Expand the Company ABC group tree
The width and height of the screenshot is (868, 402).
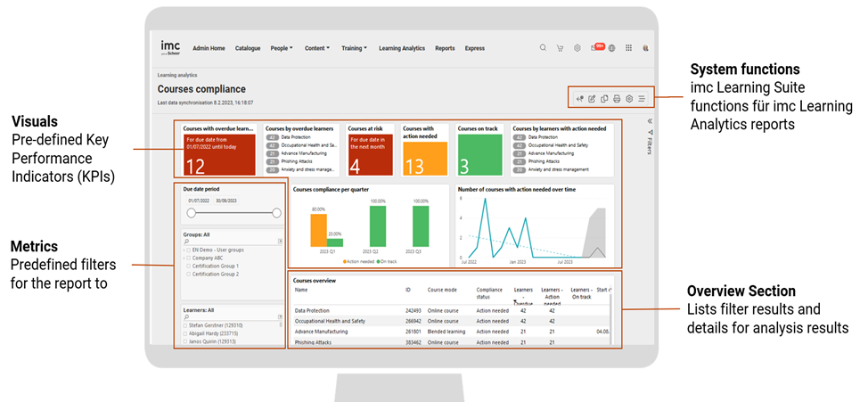[184, 258]
